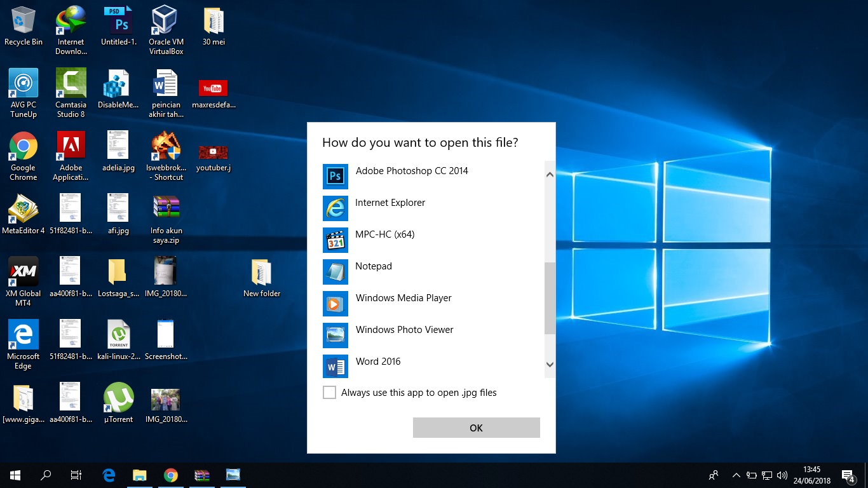
Task: Click the app list scrollbar up arrow
Action: 550,175
